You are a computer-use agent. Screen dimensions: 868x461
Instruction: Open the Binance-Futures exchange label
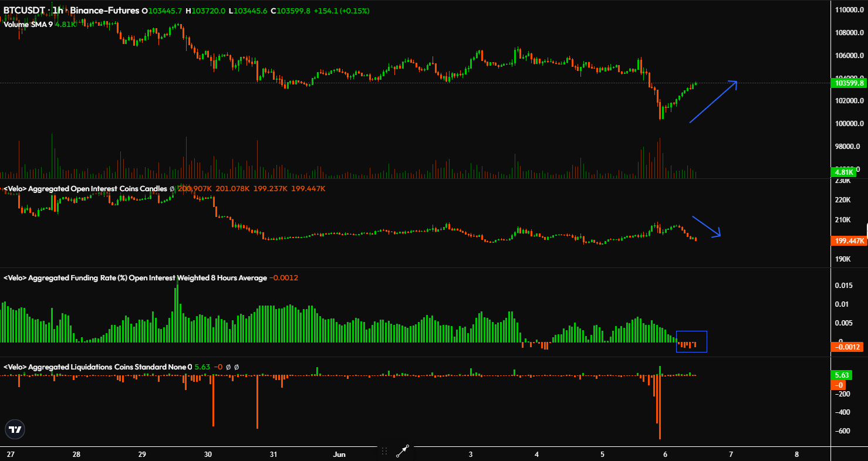click(x=103, y=10)
